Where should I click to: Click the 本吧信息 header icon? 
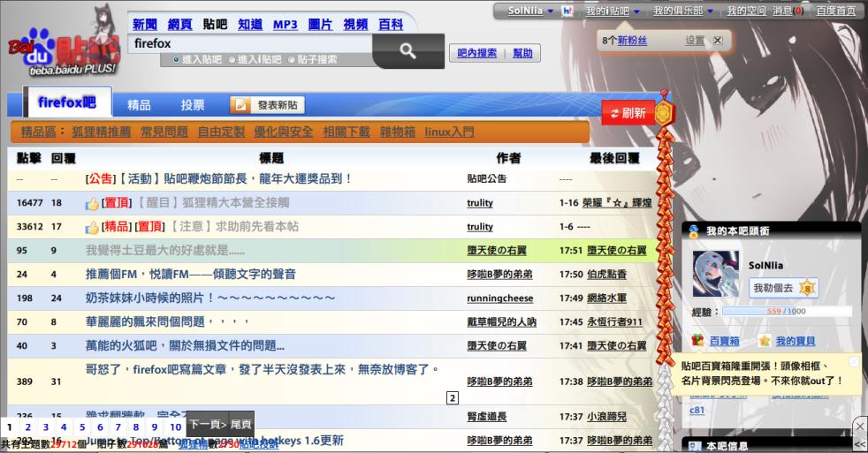[x=694, y=446]
